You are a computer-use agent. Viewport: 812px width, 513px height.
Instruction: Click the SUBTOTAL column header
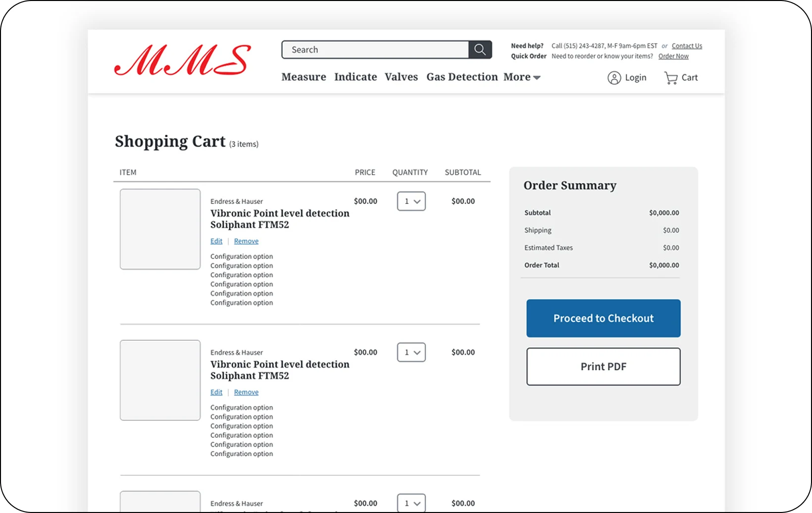[x=462, y=172]
